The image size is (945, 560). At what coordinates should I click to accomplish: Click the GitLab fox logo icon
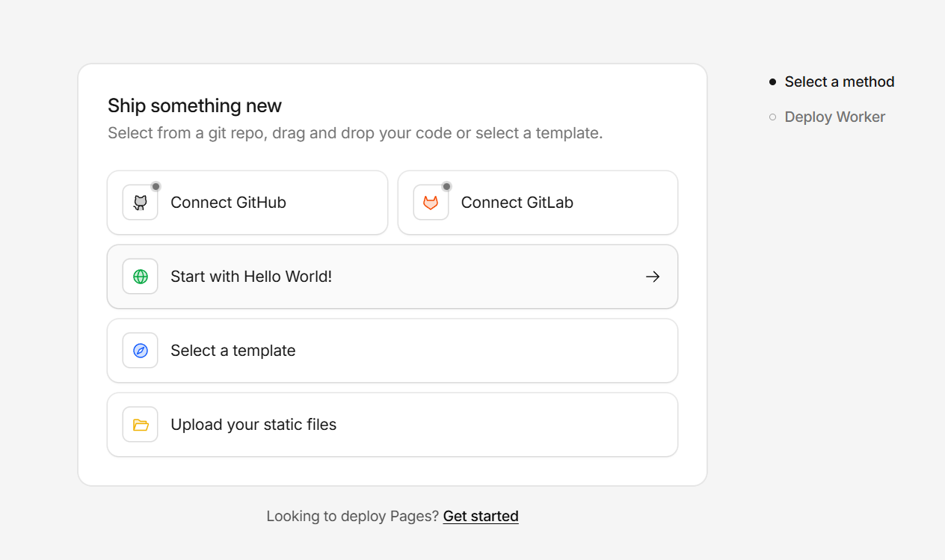(431, 203)
